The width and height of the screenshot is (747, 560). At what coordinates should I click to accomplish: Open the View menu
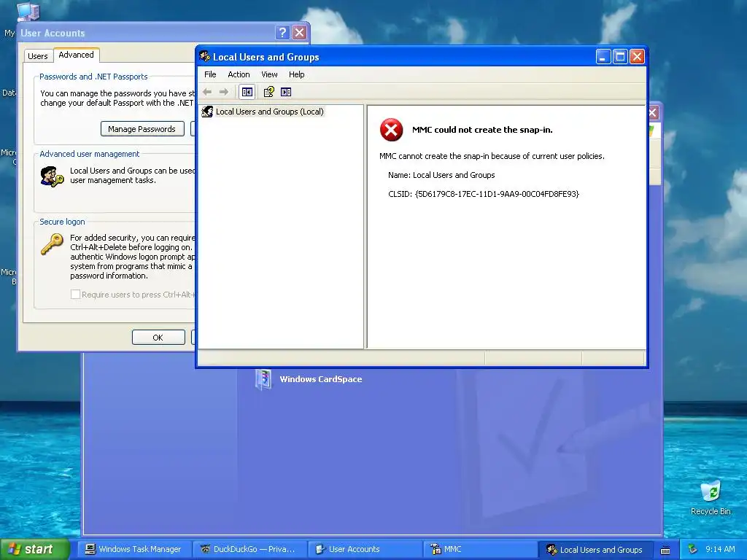click(x=269, y=74)
